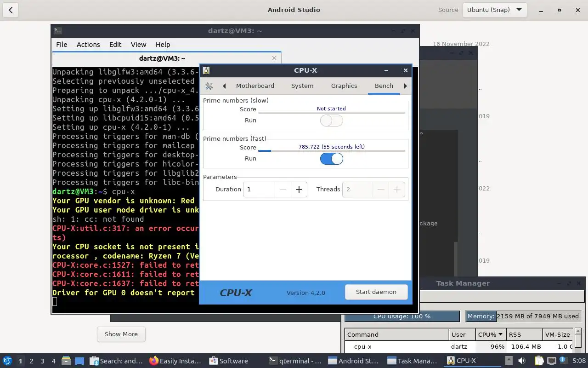Switch to the System tab
Screen dimensions: 588x368
tap(302, 86)
